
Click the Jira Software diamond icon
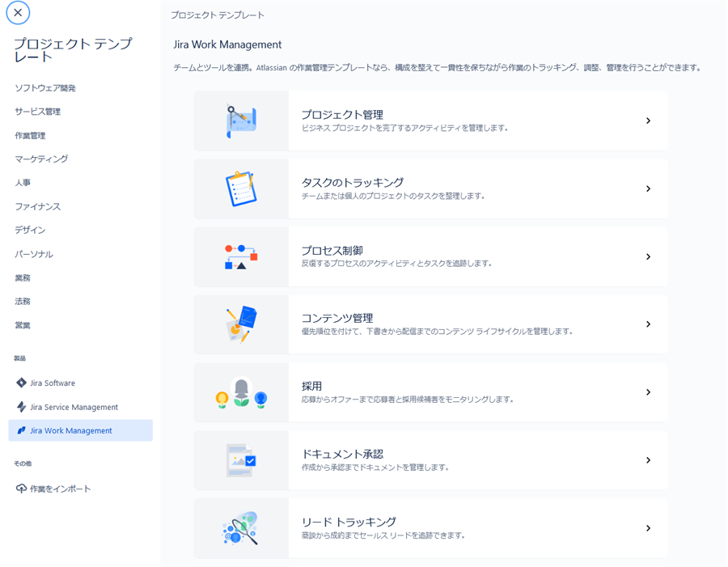(x=21, y=383)
